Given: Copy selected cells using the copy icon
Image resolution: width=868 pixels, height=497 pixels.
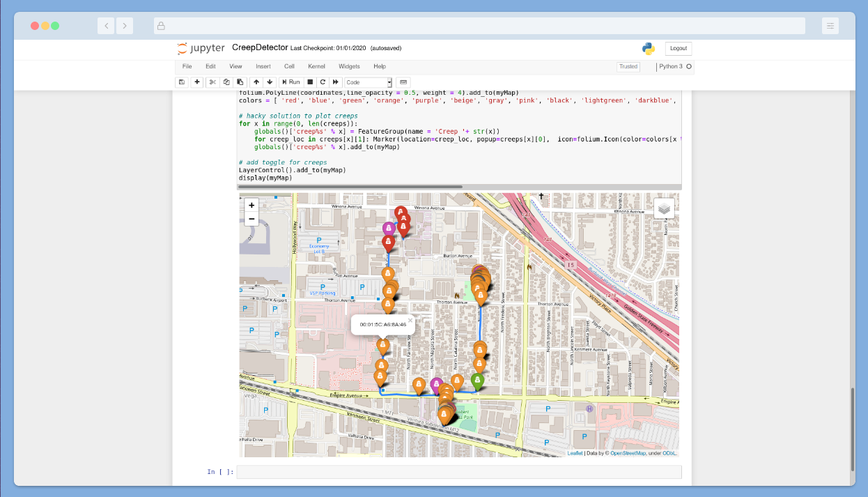Looking at the screenshot, I should coord(226,82).
